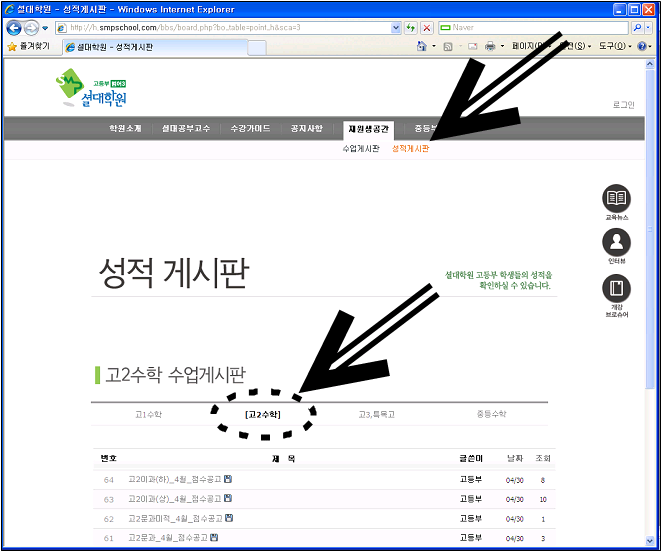Click the Print toolbar icon
This screenshot has height=552, width=662.
(490, 46)
